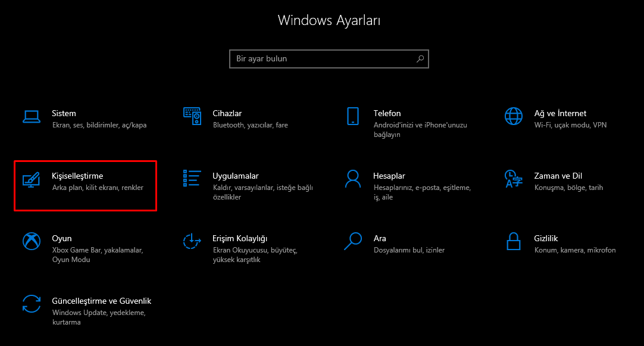This screenshot has width=644, height=346.
Task: Click "Hesaplarınız, e-posta, eşitleme, iş, aile" text
Action: [x=422, y=192]
